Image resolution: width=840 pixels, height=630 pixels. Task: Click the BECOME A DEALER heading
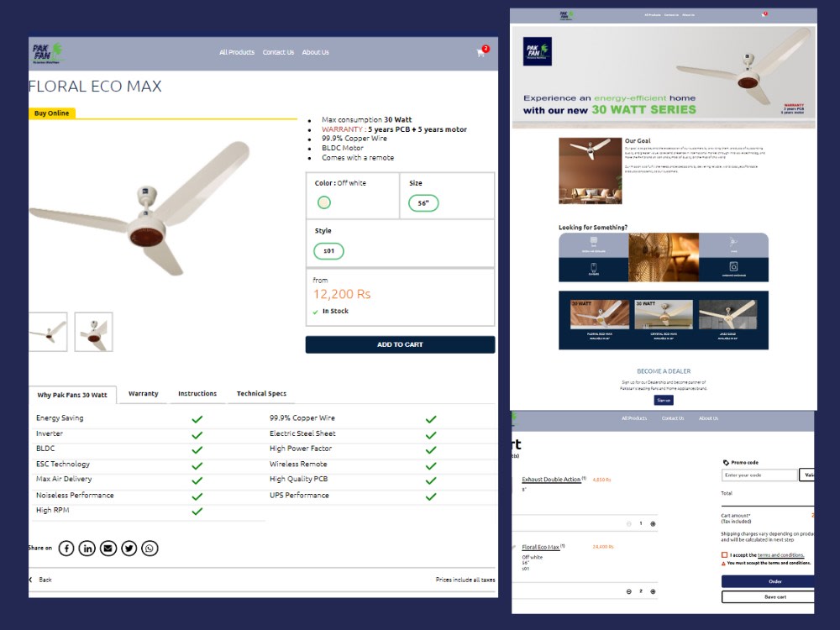click(664, 371)
